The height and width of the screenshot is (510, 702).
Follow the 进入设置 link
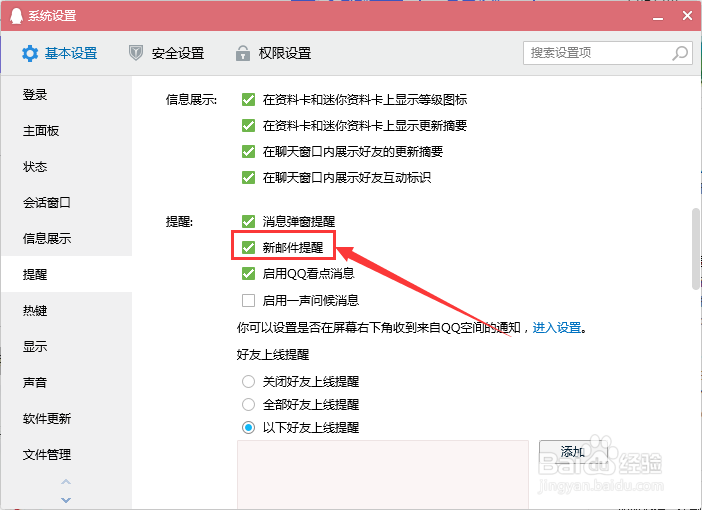[556, 327]
